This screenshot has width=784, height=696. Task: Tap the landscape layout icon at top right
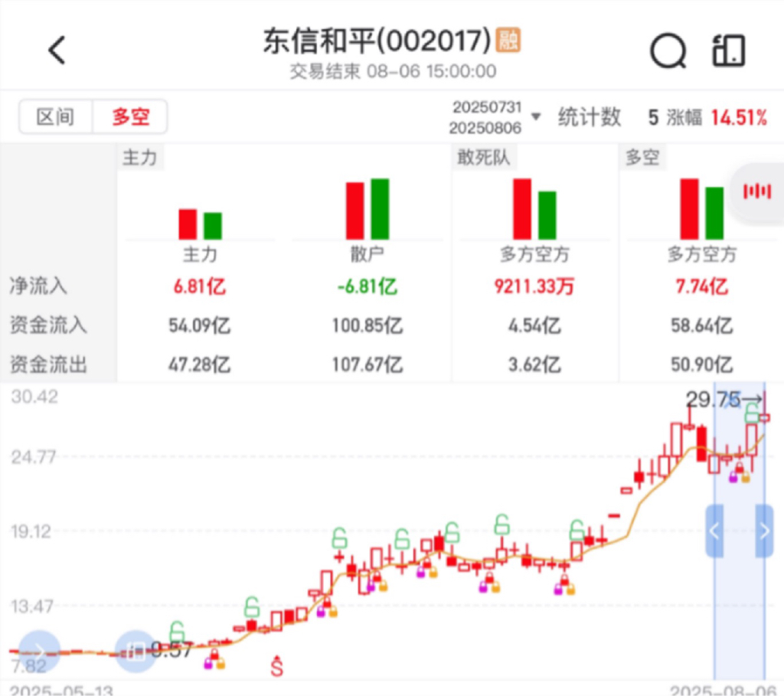coord(729,50)
